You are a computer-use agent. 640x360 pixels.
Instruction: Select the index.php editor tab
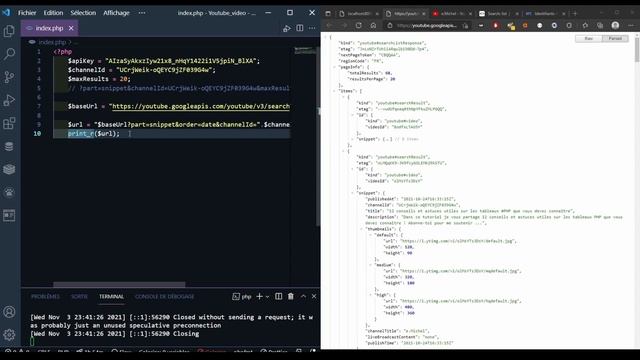coord(49,28)
